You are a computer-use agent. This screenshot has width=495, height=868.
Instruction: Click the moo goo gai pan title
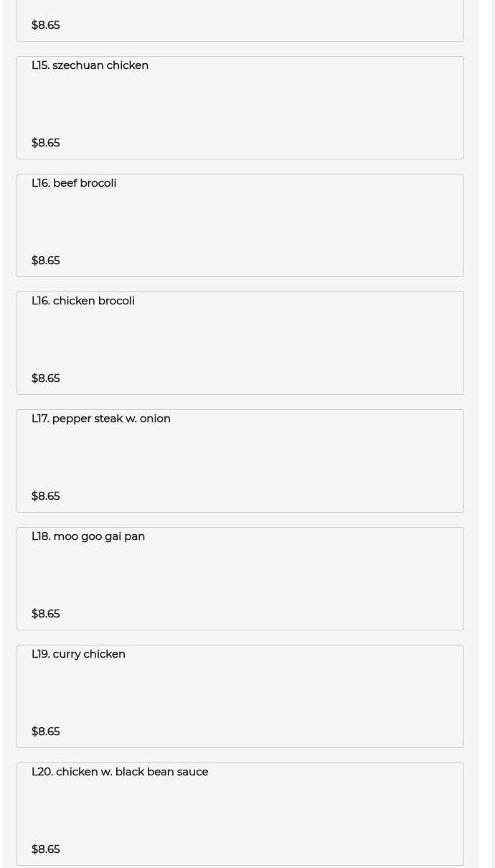(88, 536)
